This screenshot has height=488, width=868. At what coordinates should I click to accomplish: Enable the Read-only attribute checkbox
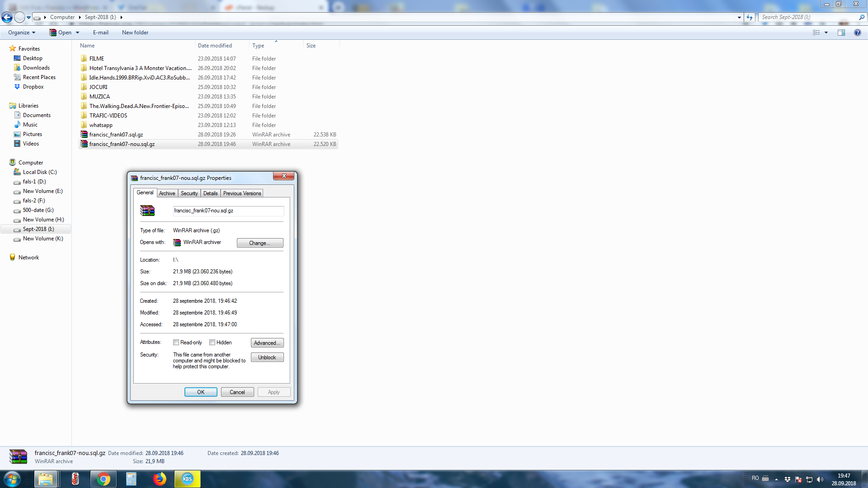[176, 343]
